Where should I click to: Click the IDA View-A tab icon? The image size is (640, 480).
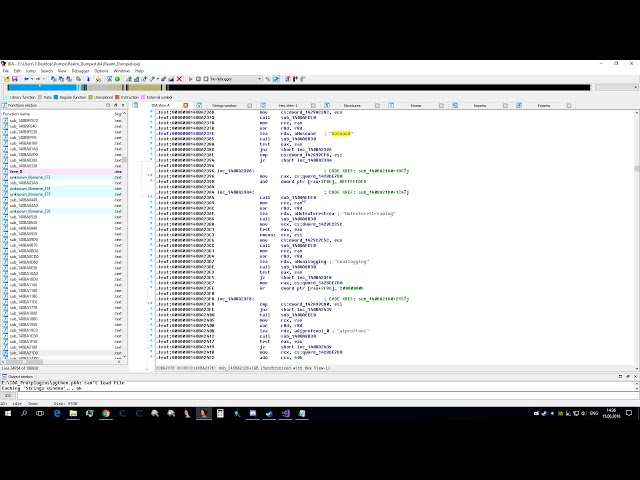click(135, 105)
